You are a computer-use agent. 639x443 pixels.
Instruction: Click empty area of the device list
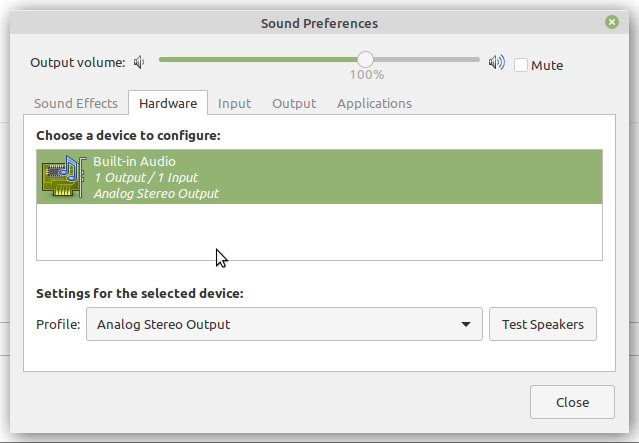320,231
